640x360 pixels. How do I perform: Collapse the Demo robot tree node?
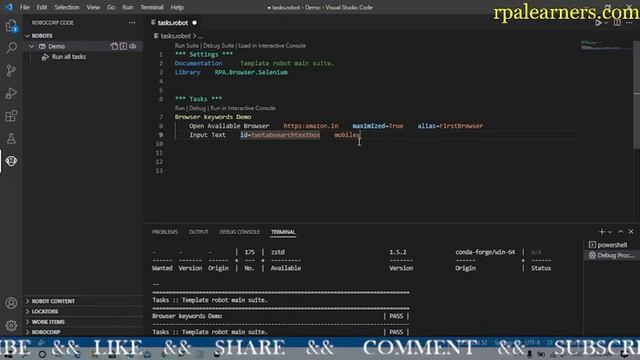point(31,46)
